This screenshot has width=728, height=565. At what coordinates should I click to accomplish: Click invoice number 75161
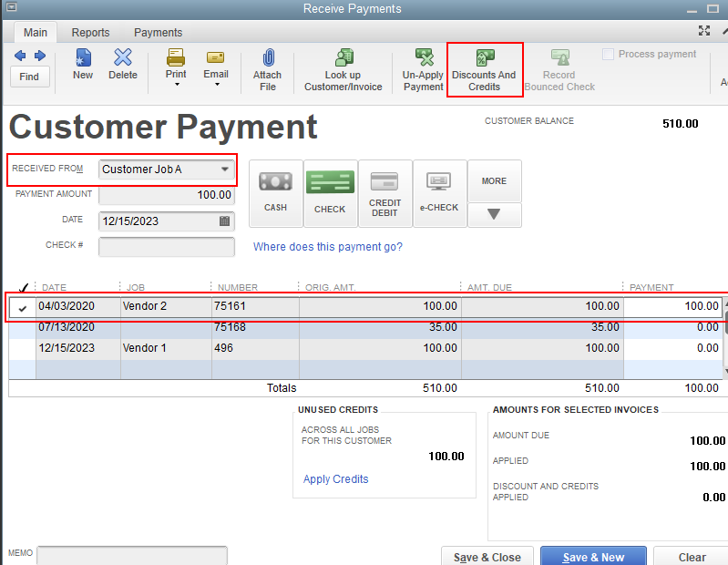click(x=230, y=306)
